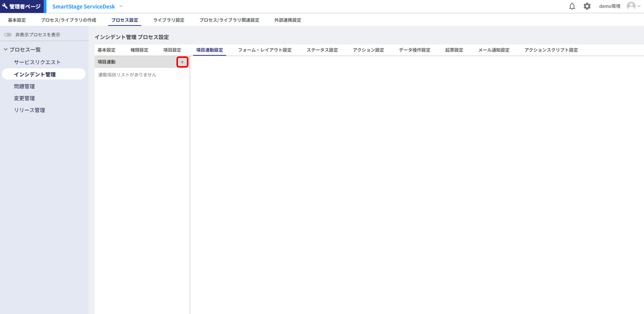The image size is (644, 314).
Task: Toggle 非表示プロセスを表示 switch
Action: point(8,35)
